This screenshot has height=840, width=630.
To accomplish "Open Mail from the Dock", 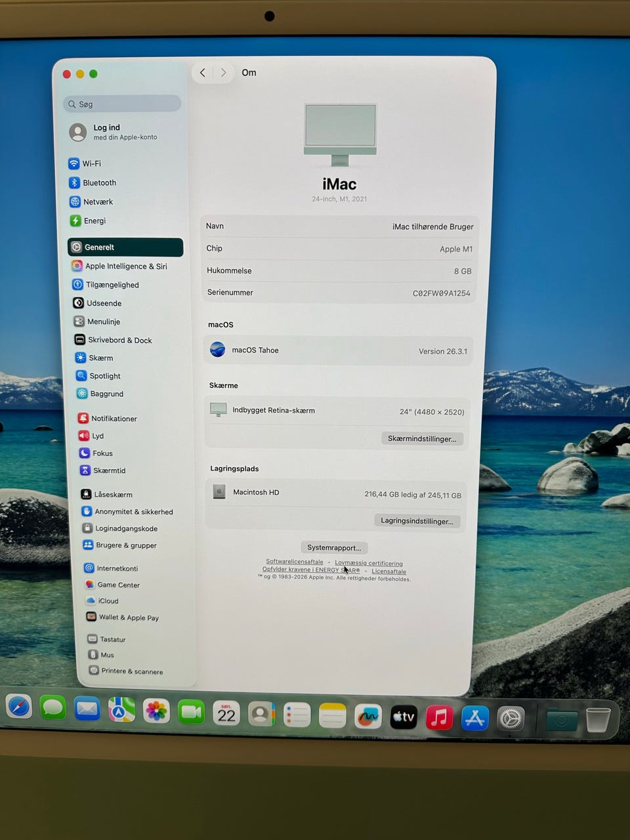I will [x=87, y=709].
